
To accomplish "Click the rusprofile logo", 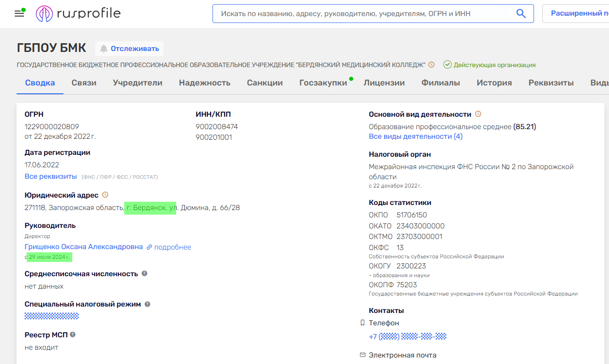I will tap(78, 14).
